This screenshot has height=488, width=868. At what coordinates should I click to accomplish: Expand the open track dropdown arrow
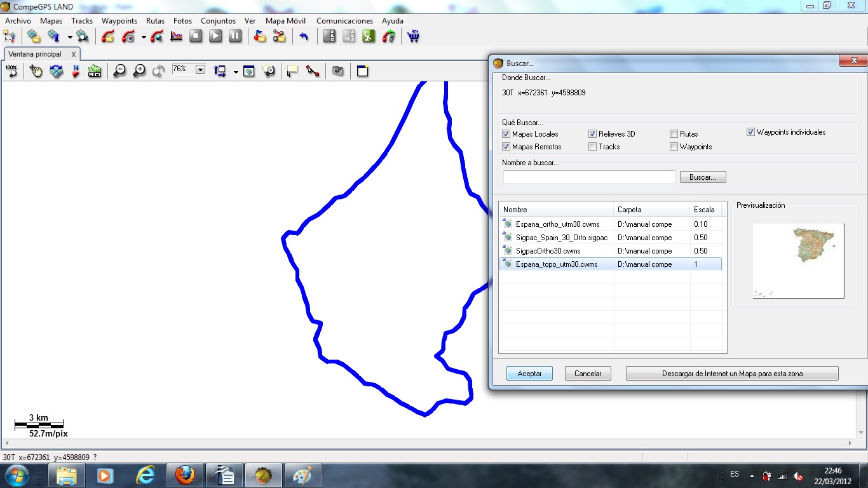(x=144, y=37)
